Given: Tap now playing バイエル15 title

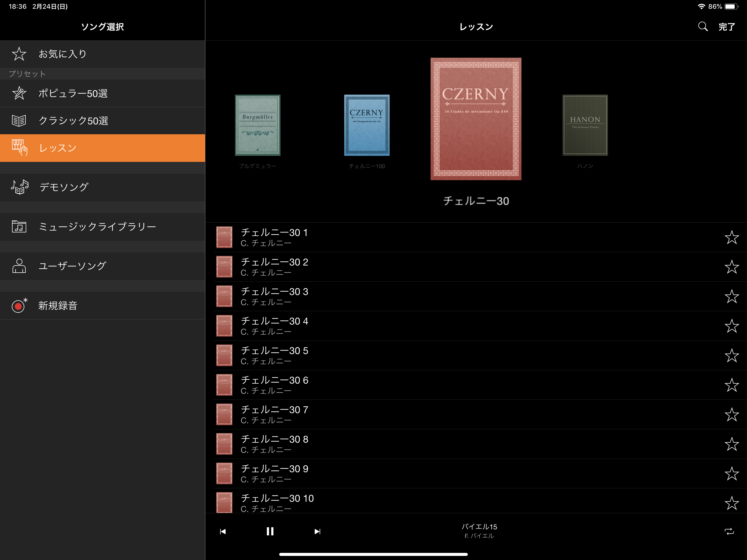Looking at the screenshot, I should coord(479,527).
